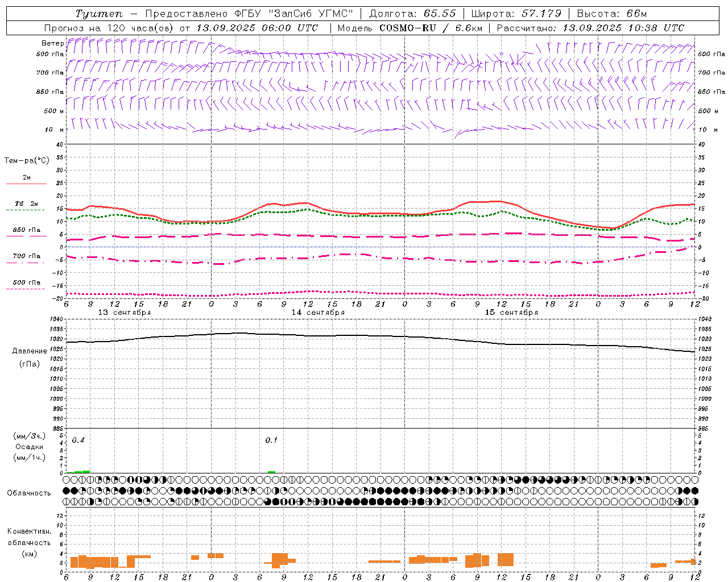Click "500 гПа" in the temperature legend
The width and height of the screenshot is (728, 582).
coord(27,282)
